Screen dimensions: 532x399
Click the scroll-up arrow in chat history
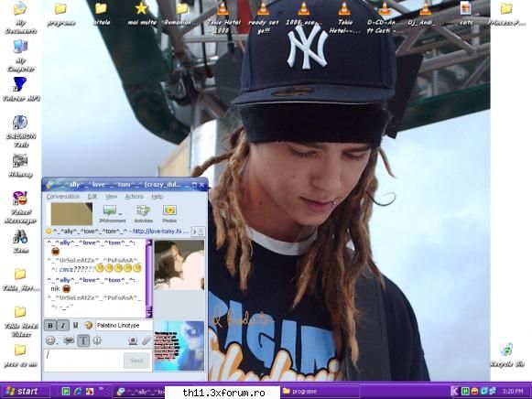[148, 243]
